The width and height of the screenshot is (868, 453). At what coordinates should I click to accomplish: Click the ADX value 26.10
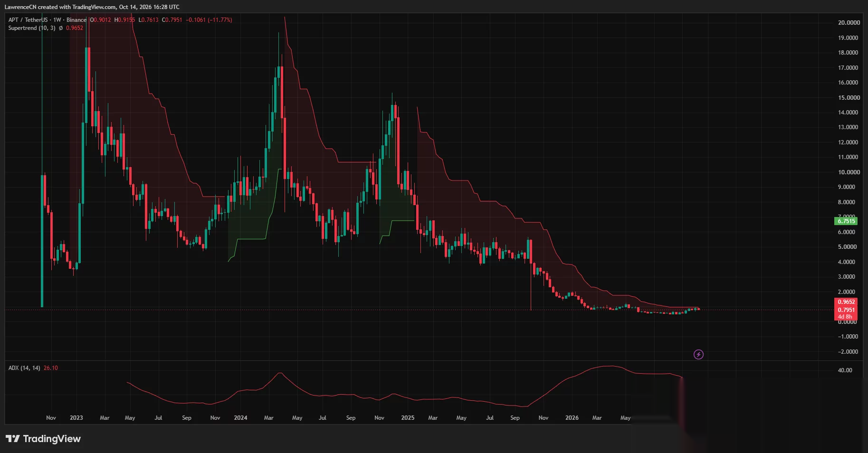coord(51,368)
